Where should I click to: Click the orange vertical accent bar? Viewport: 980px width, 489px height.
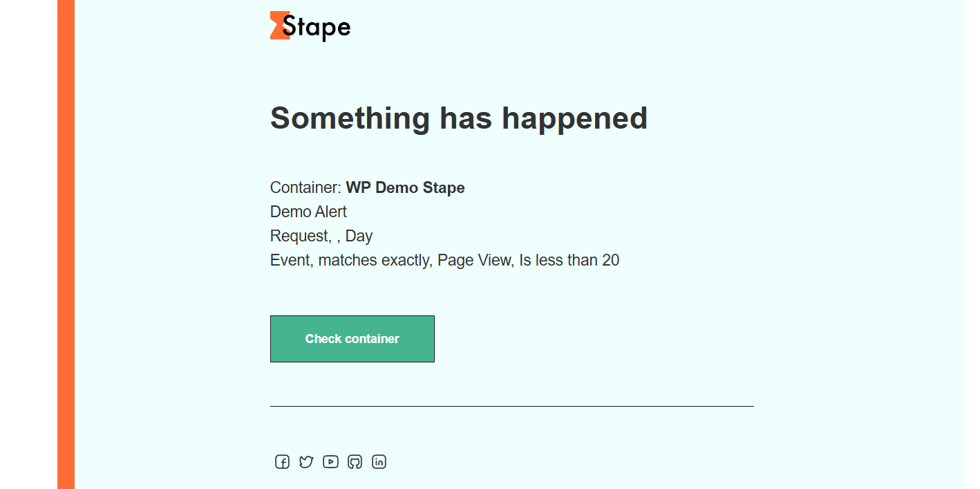coord(66,244)
